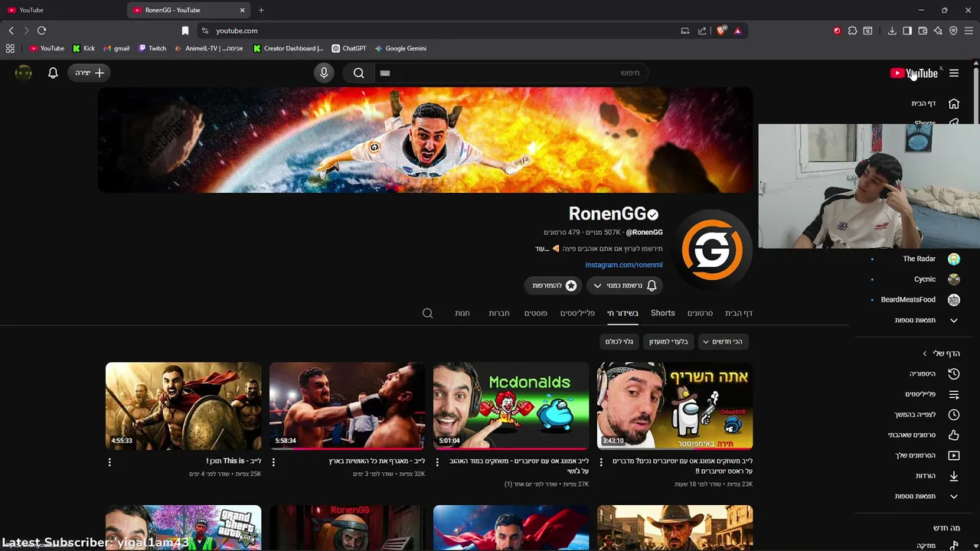Image resolution: width=980 pixels, height=551 pixels.
Task: Toggle the 'גלוי לכולם' filter chip
Action: pos(619,341)
